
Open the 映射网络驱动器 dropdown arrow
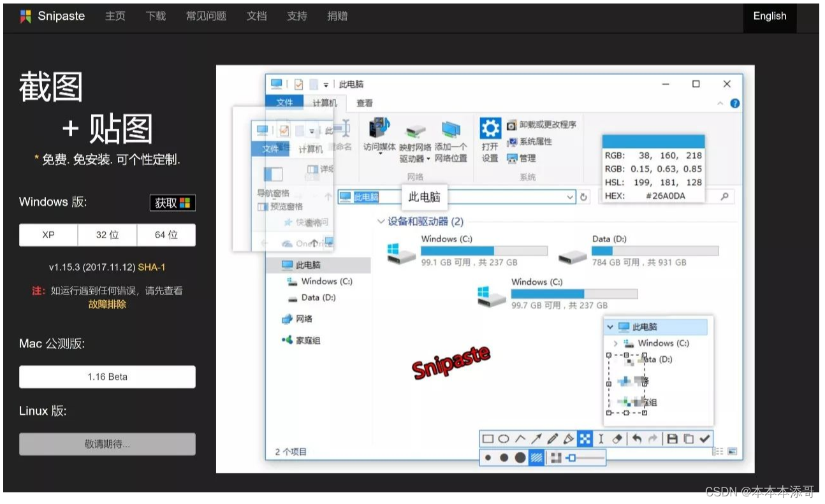pos(428,159)
